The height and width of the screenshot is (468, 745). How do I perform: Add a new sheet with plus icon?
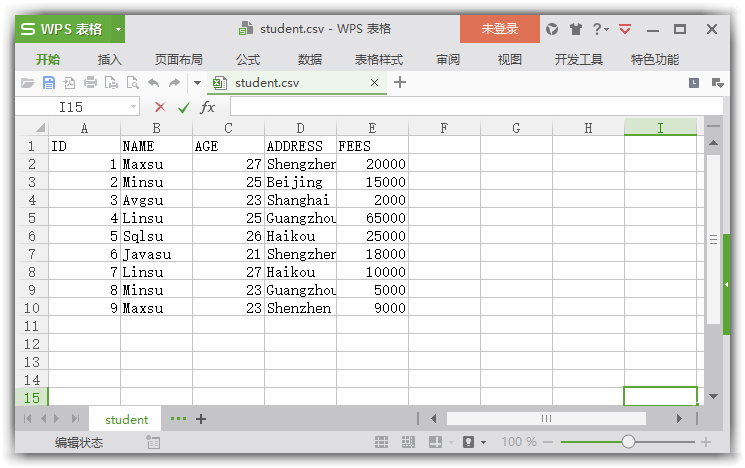tap(201, 419)
